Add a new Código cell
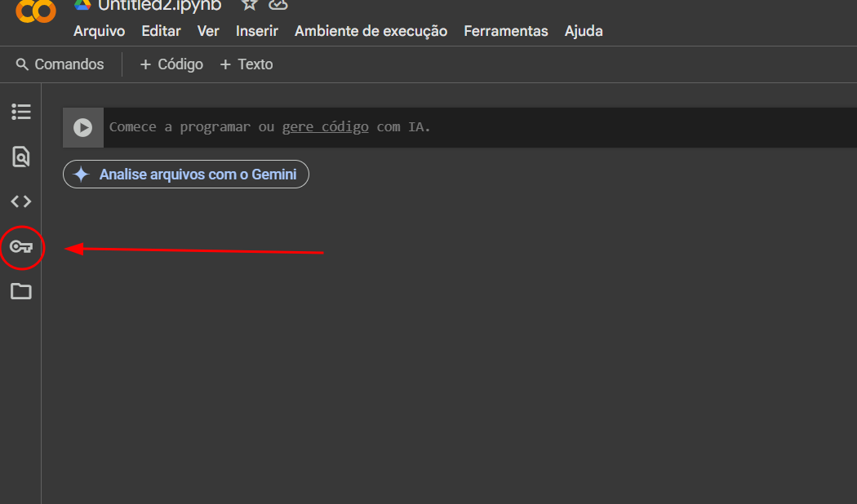857x504 pixels. (x=171, y=64)
